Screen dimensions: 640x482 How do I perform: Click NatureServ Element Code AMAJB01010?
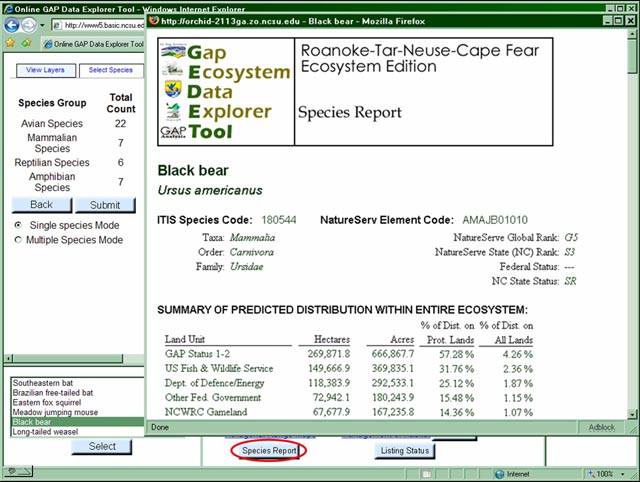[495, 220]
